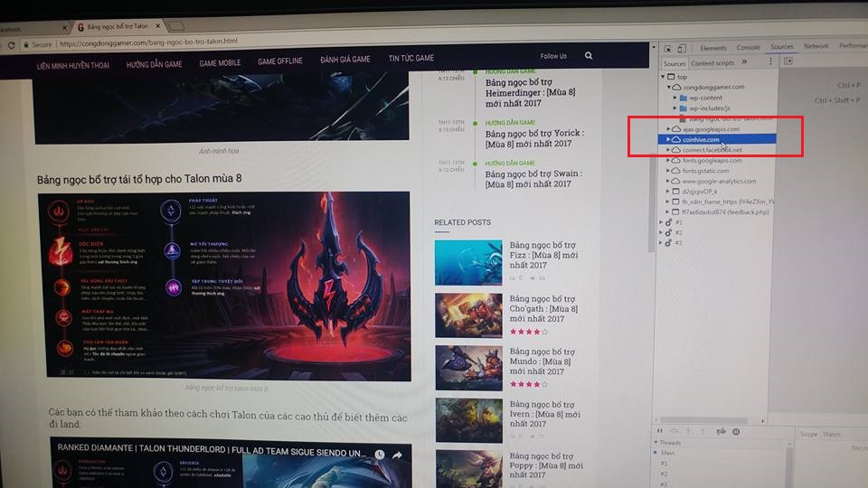
Task: Open a new browser tab
Action: (x=176, y=25)
